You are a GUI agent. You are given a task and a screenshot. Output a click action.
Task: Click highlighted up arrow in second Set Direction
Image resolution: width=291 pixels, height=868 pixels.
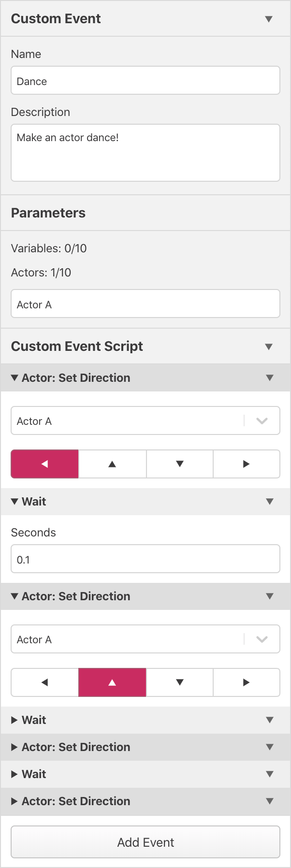coord(112,682)
